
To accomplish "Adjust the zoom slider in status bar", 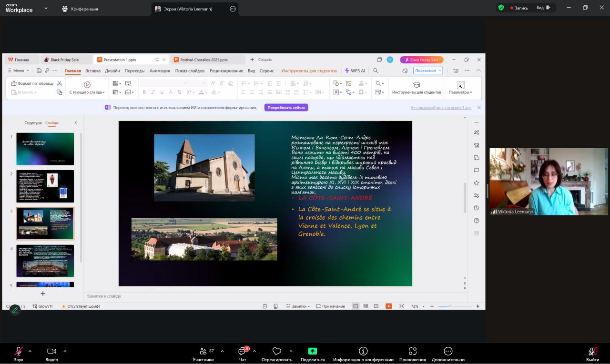I will pos(450,306).
